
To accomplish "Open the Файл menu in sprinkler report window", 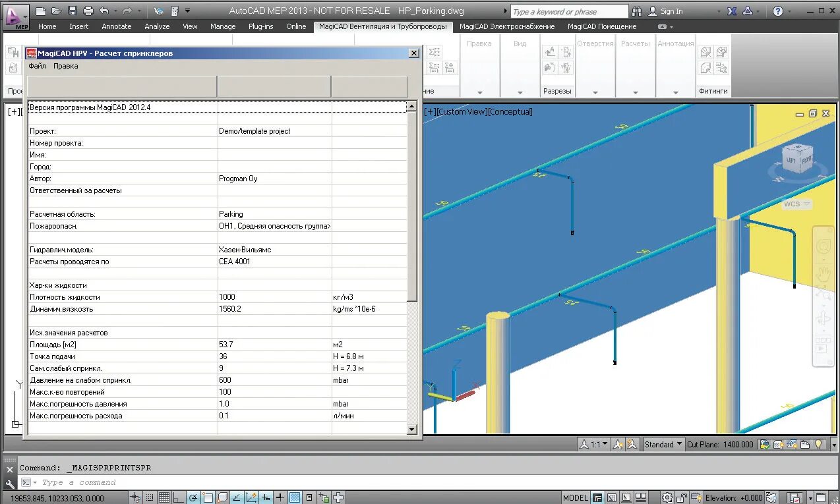I will [37, 66].
